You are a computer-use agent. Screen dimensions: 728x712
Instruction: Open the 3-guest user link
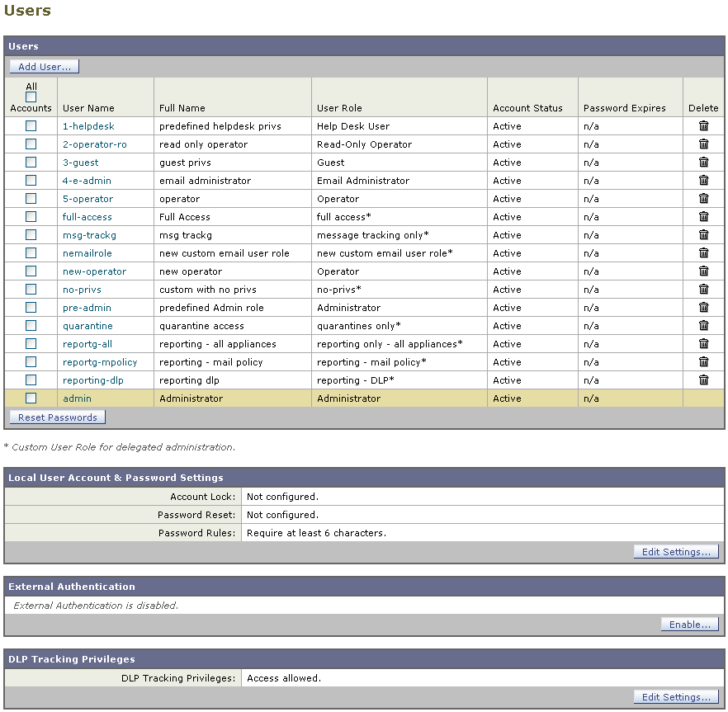(80, 163)
